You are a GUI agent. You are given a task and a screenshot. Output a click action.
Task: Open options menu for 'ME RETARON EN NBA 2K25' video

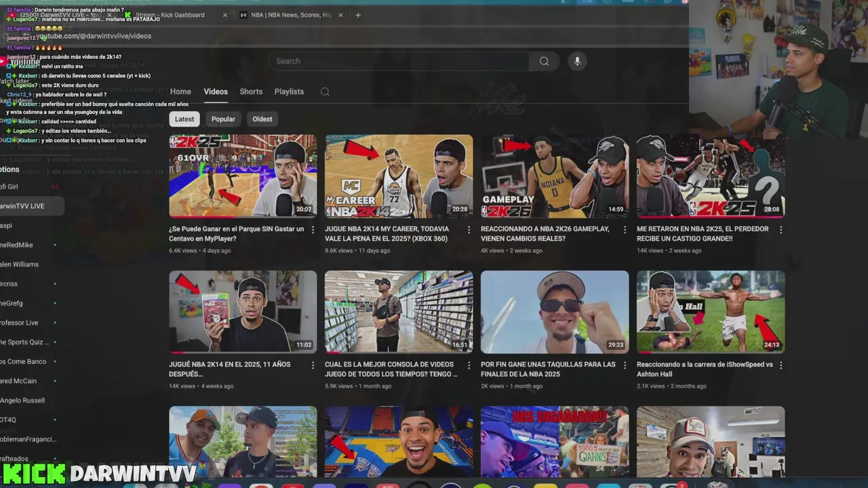tap(781, 230)
